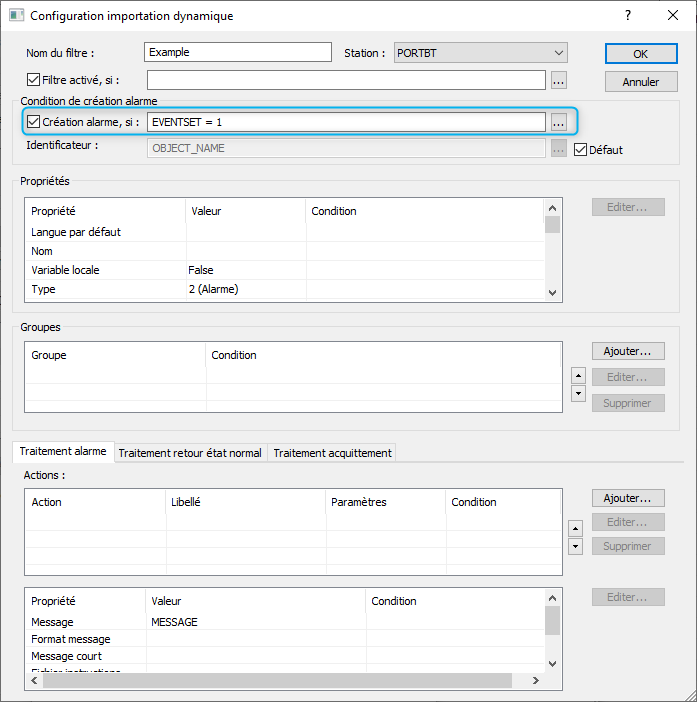Image resolution: width=697 pixels, height=702 pixels.
Task: Switch to Traitement retour état normal tab
Action: click(190, 453)
